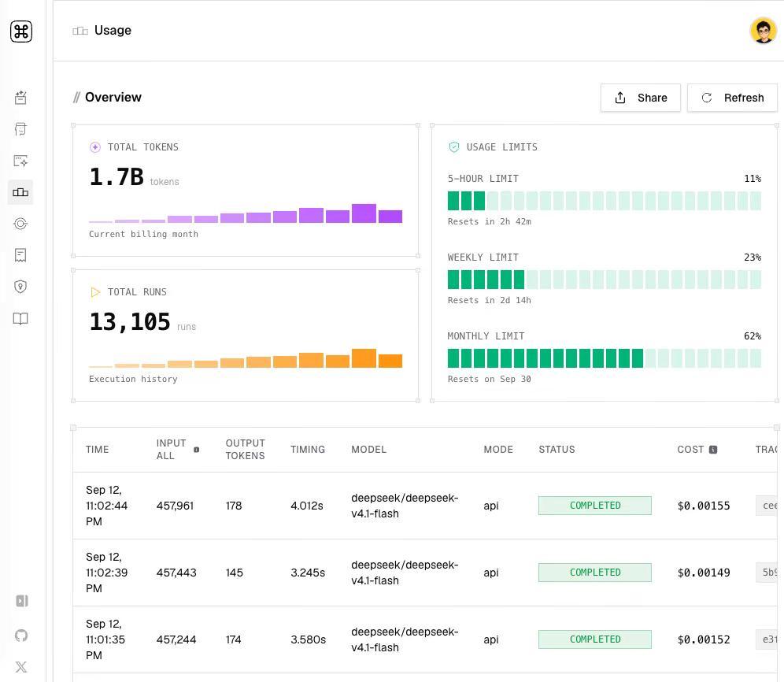
Task: Click the 457,961 input token value
Action: [175, 506]
